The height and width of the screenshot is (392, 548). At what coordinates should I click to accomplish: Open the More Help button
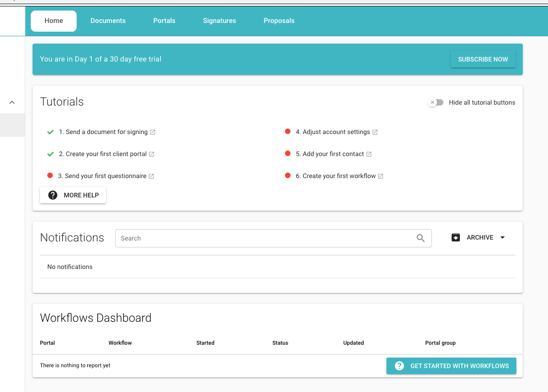click(x=73, y=195)
